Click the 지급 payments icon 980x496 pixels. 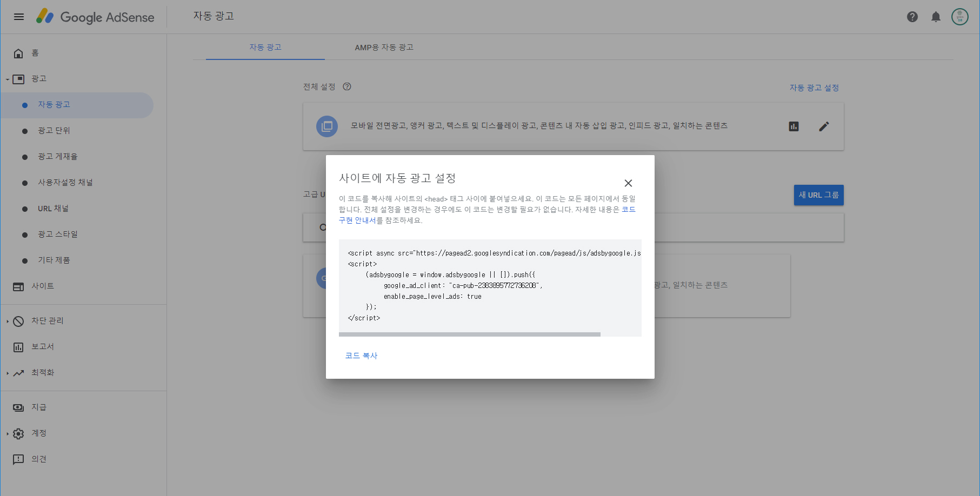(18, 407)
